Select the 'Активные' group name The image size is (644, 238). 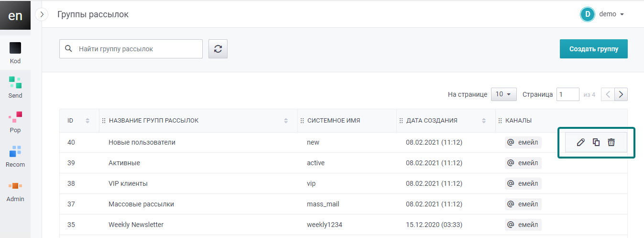point(124,163)
